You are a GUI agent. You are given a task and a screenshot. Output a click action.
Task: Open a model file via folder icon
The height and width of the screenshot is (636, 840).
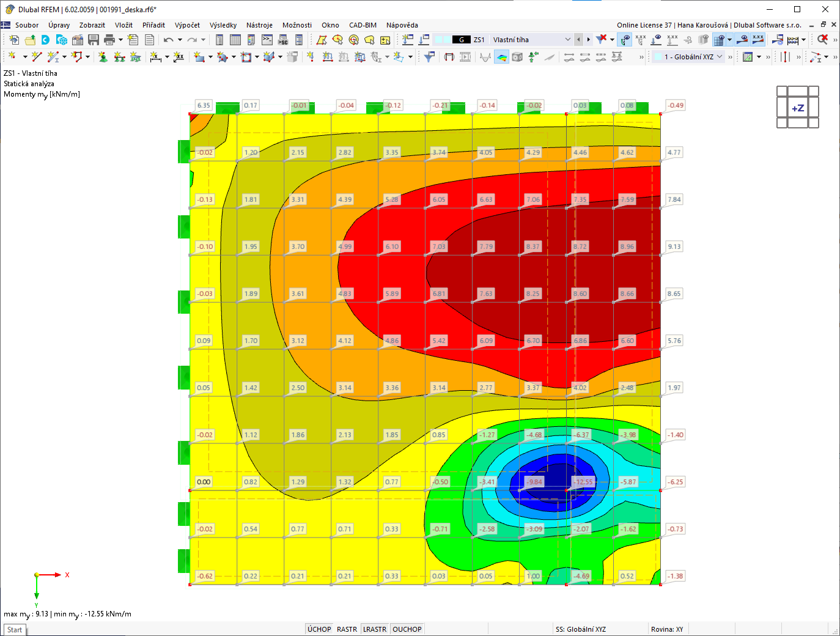[29, 40]
